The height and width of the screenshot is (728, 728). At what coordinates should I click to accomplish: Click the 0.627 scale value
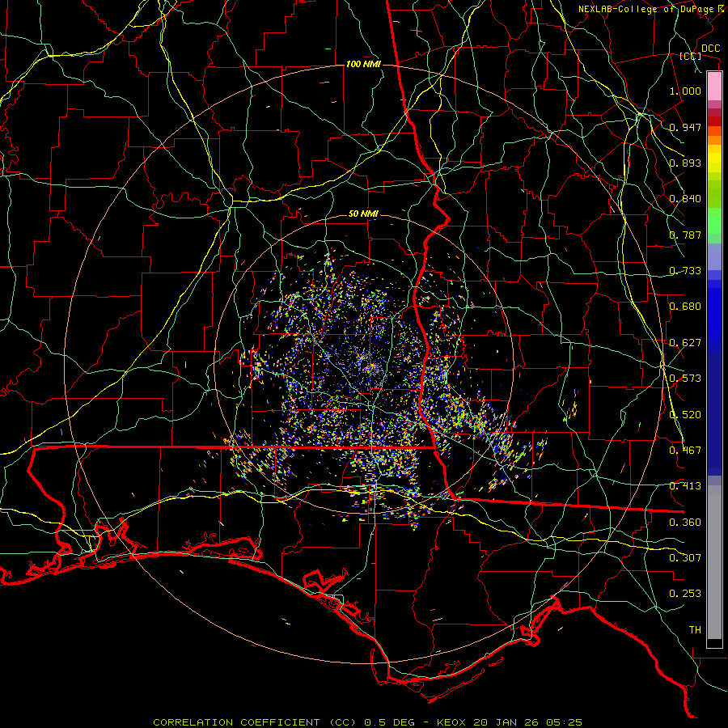[x=685, y=343]
